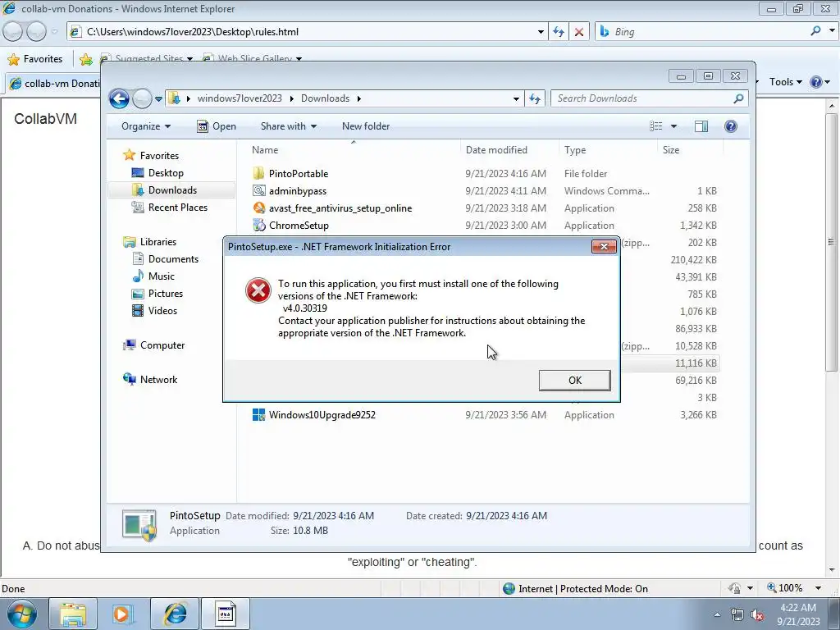This screenshot has width=840, height=630.
Task: Click OK in the .NET error dialog
Action: pyautogui.click(x=574, y=380)
